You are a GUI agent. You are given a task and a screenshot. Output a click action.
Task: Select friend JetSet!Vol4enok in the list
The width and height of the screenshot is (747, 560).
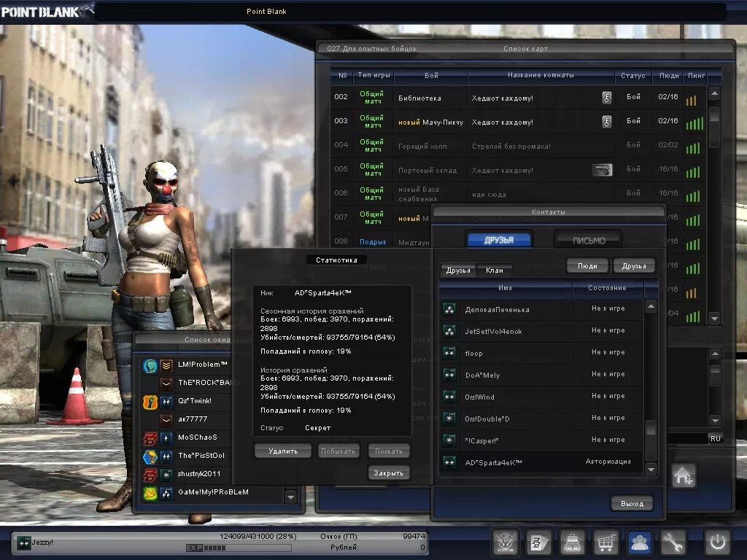click(542, 331)
